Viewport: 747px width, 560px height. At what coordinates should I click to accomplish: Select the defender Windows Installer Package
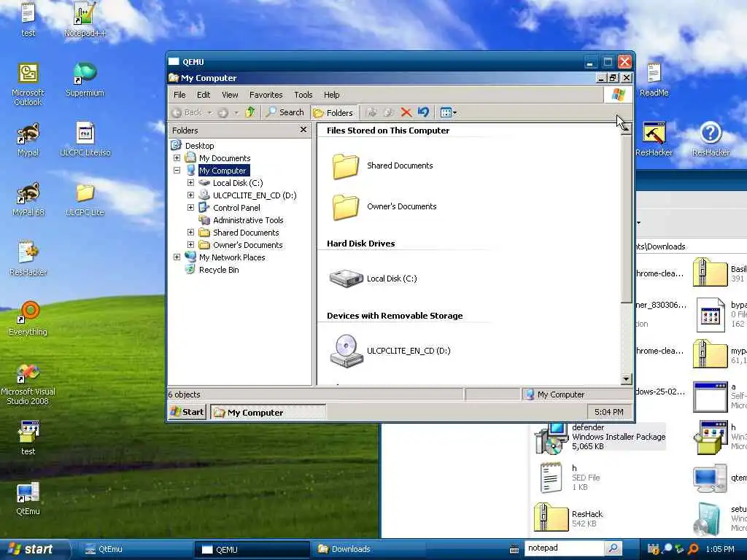601,437
